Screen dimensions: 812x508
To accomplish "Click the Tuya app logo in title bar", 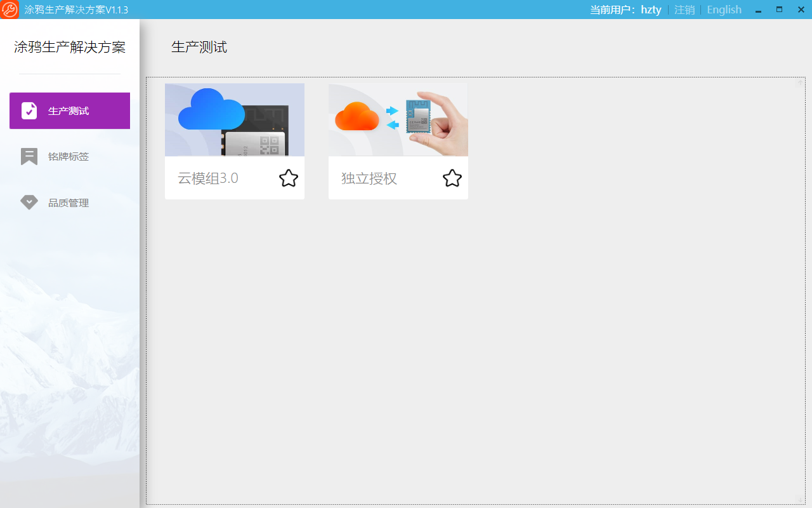I will coord(10,10).
